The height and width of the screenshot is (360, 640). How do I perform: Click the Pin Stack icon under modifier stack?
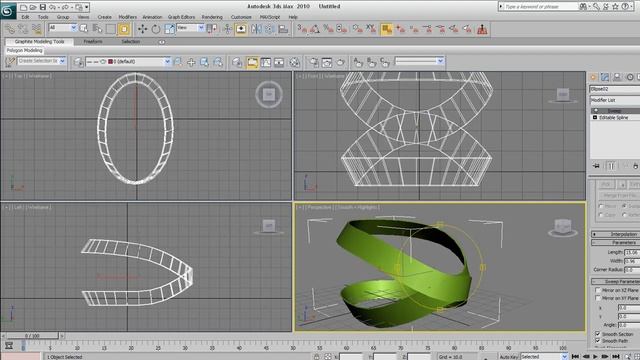point(596,166)
